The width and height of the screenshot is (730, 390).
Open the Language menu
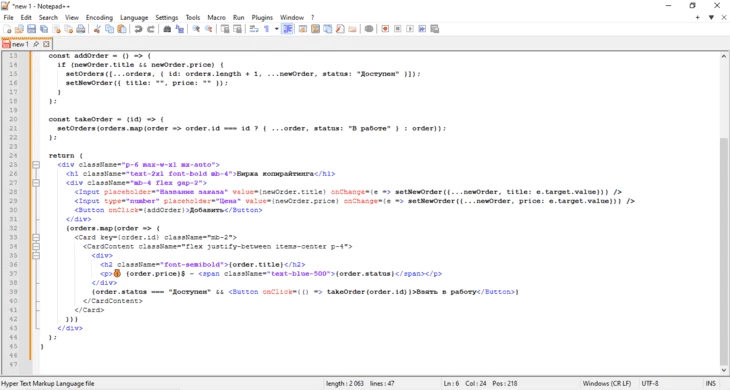(134, 17)
